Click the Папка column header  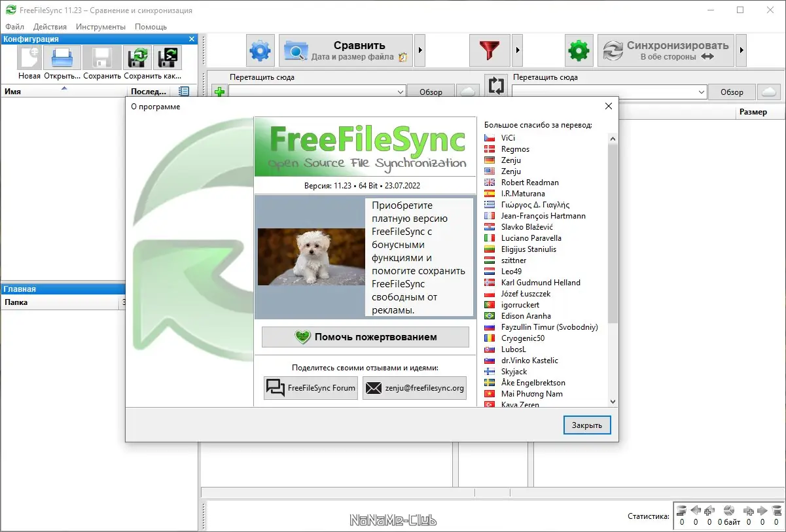pyautogui.click(x=60, y=302)
